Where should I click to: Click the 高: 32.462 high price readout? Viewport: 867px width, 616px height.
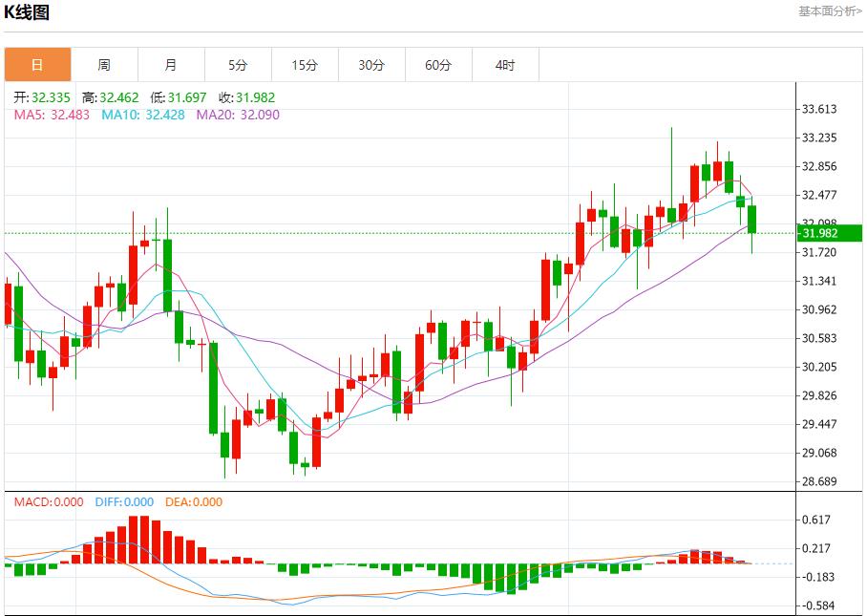[111, 97]
